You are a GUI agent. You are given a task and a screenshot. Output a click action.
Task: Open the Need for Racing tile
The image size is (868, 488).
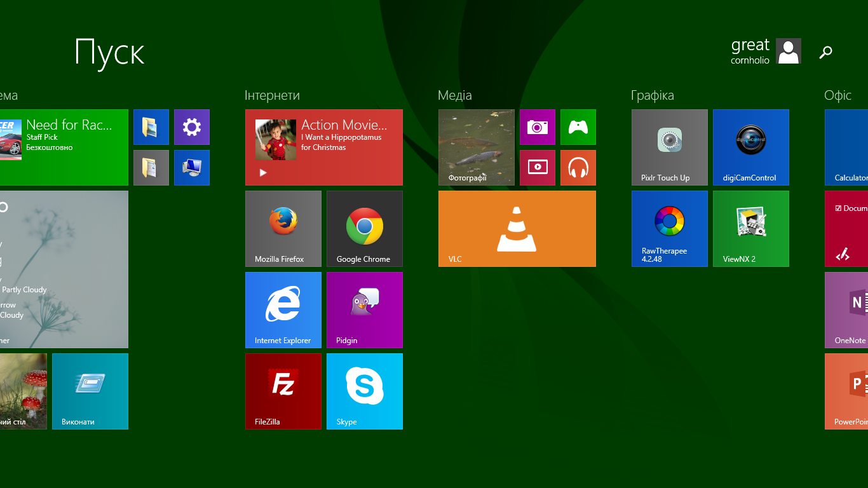[64, 147]
